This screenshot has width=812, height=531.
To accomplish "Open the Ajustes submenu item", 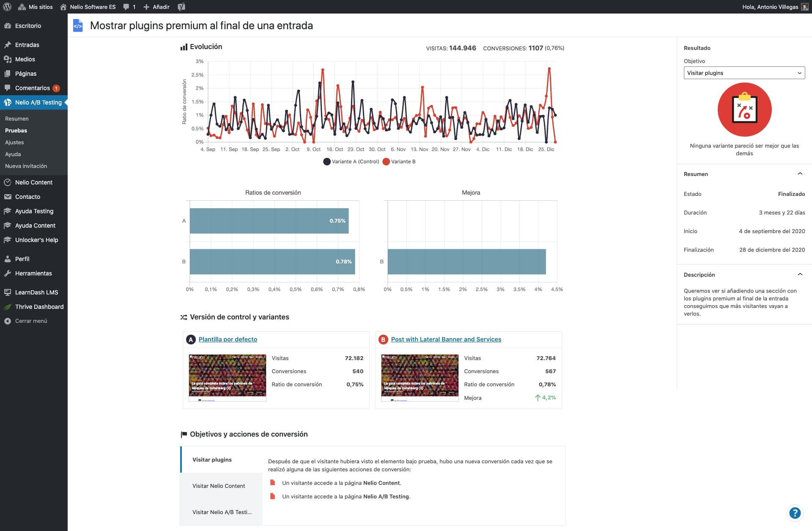I will 14,143.
